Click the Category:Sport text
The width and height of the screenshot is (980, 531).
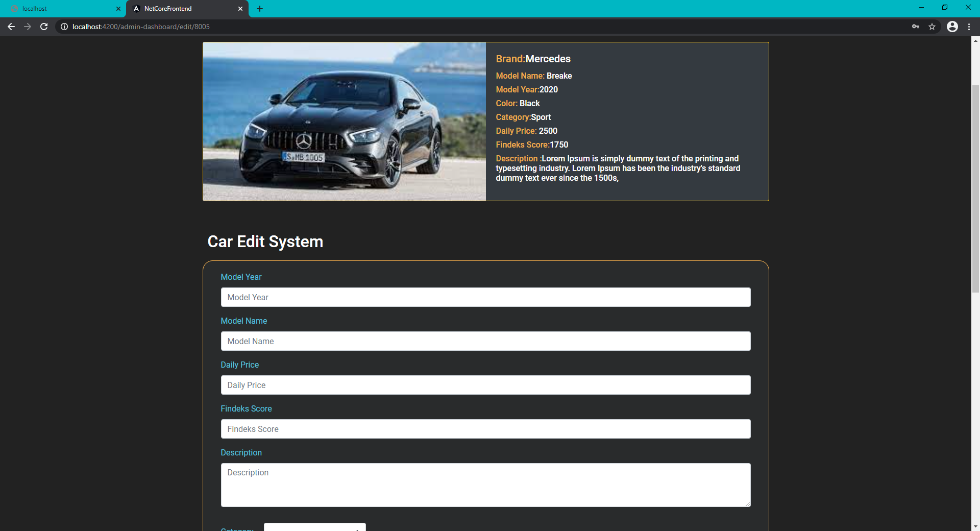coord(523,117)
